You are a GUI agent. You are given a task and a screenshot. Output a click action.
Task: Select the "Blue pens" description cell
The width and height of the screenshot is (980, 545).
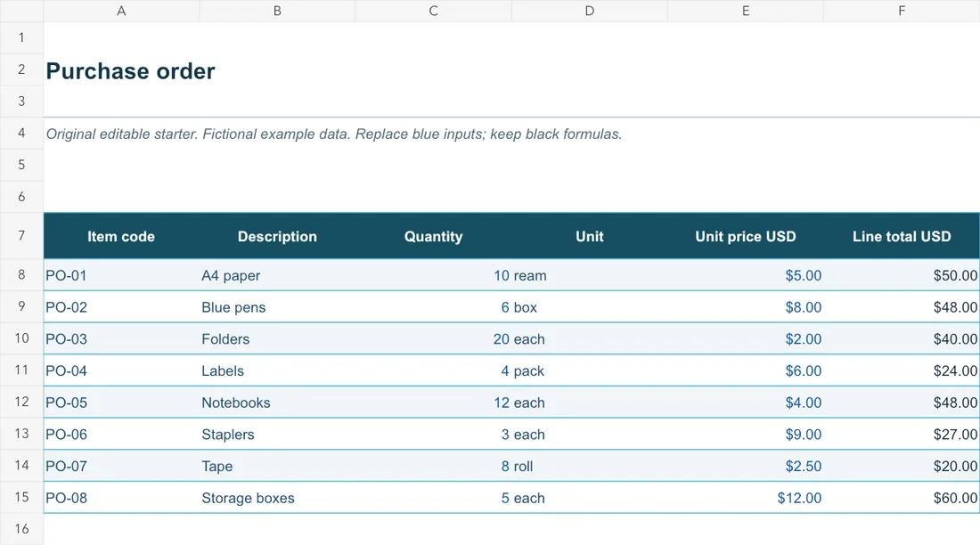click(277, 307)
